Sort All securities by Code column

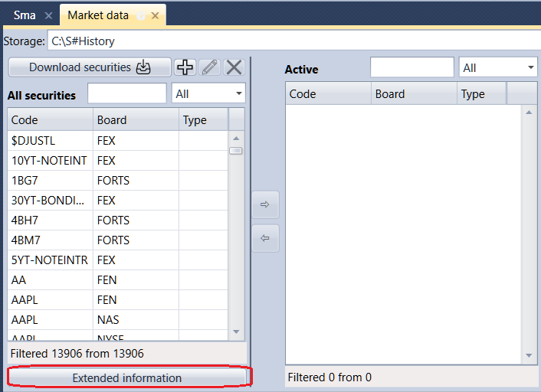(51, 119)
